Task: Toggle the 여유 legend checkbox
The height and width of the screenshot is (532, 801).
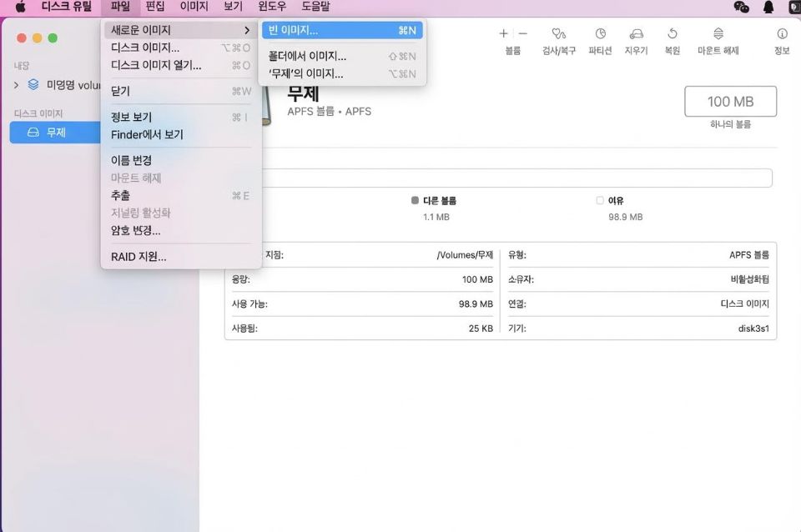Action: pyautogui.click(x=599, y=200)
